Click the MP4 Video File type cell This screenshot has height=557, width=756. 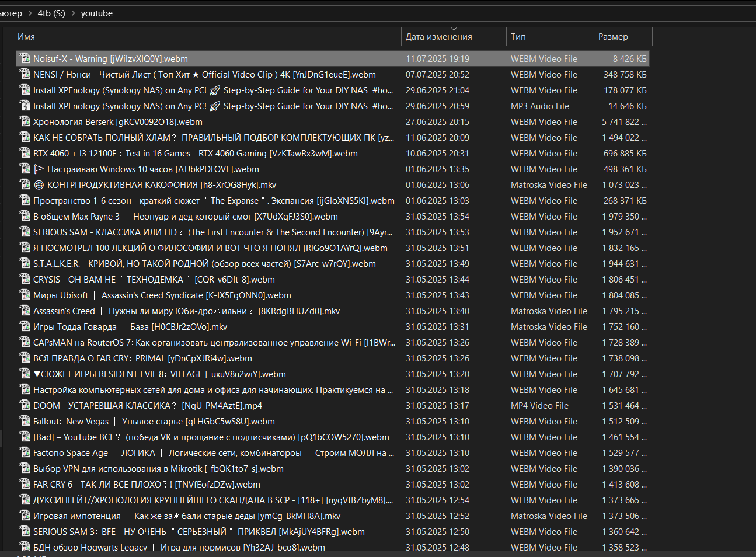540,405
